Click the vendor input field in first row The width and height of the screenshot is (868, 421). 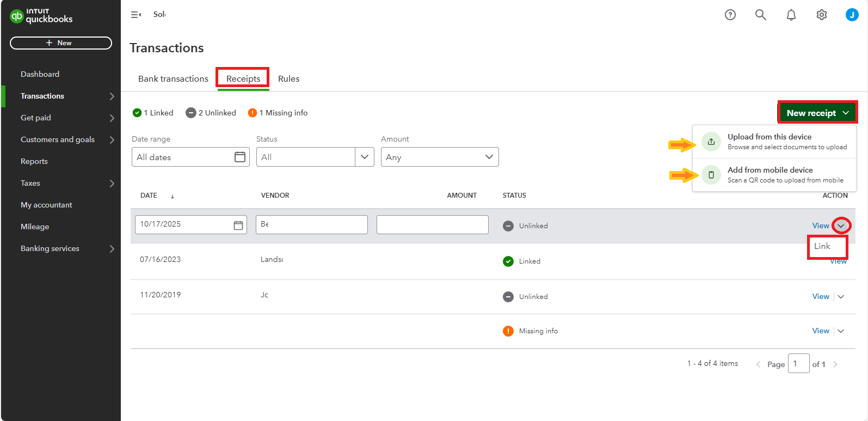311,224
